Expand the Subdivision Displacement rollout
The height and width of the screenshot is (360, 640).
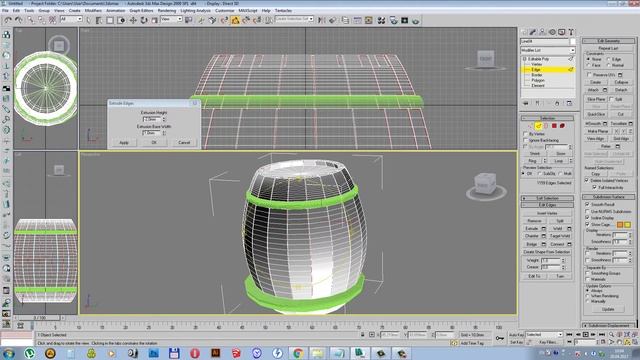609,325
